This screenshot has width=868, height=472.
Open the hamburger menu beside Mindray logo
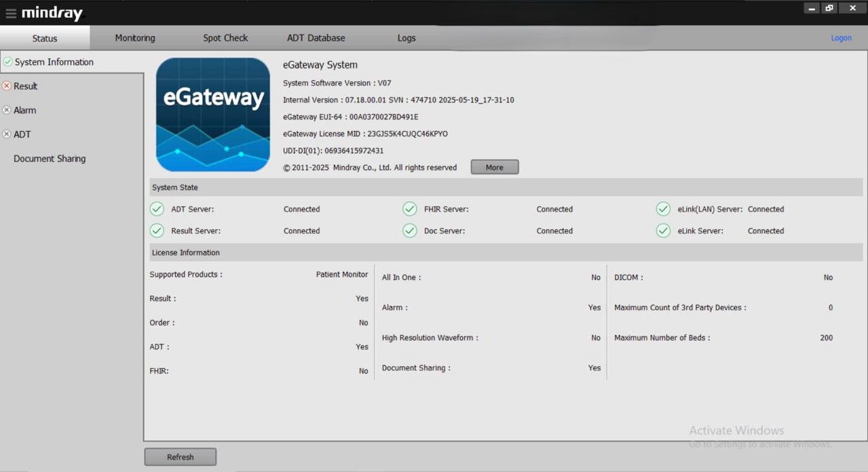pos(11,14)
